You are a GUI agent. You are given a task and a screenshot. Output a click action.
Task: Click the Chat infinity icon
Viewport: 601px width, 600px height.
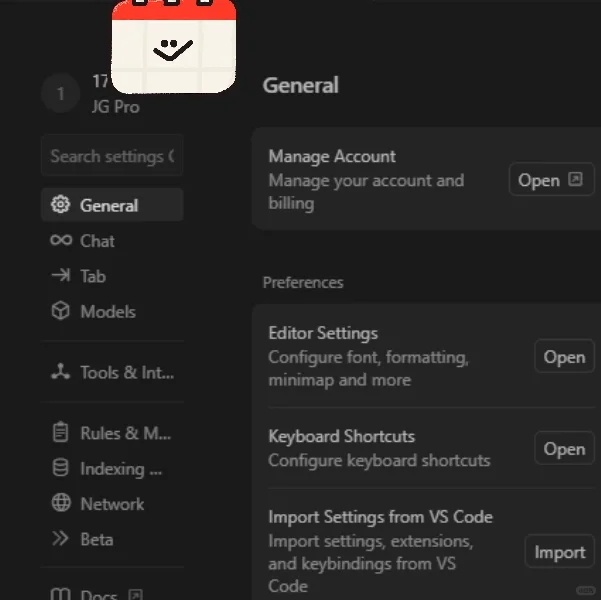pos(61,240)
